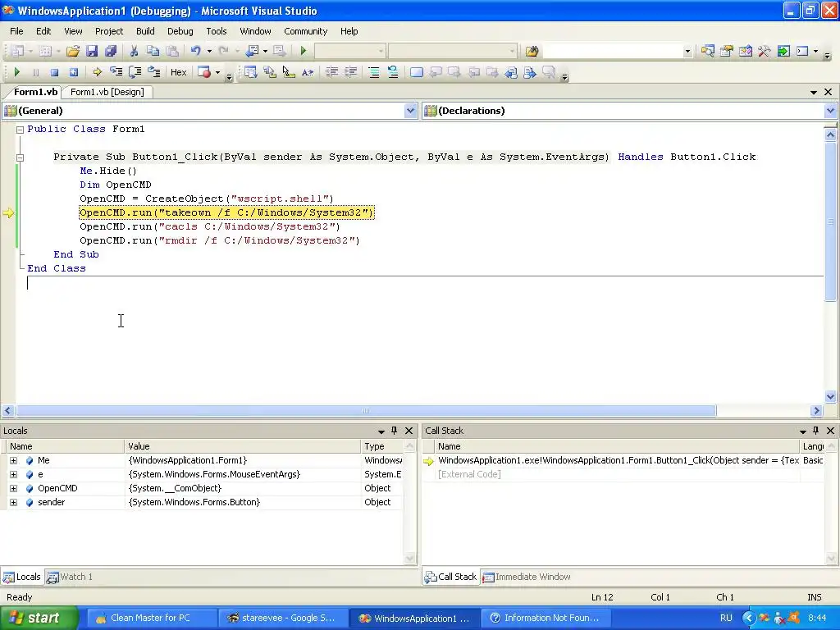Open Information Not Found taskbar window
This screenshot has height=630, width=840.
[546, 618]
